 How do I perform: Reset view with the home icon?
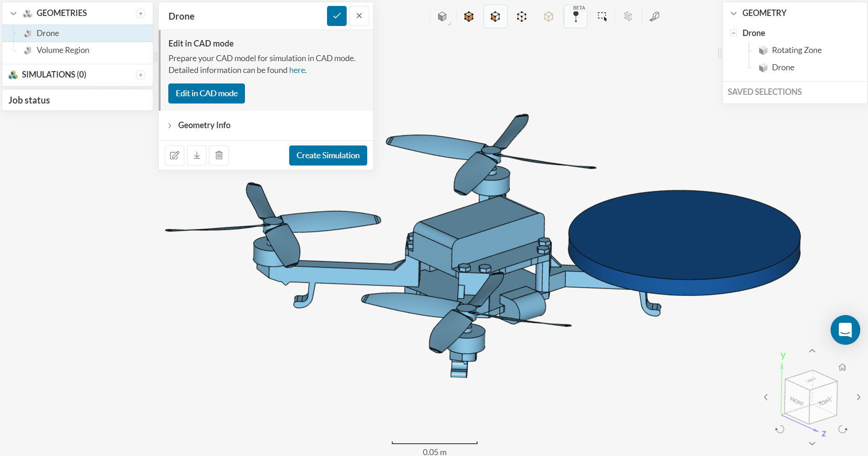[x=842, y=367]
